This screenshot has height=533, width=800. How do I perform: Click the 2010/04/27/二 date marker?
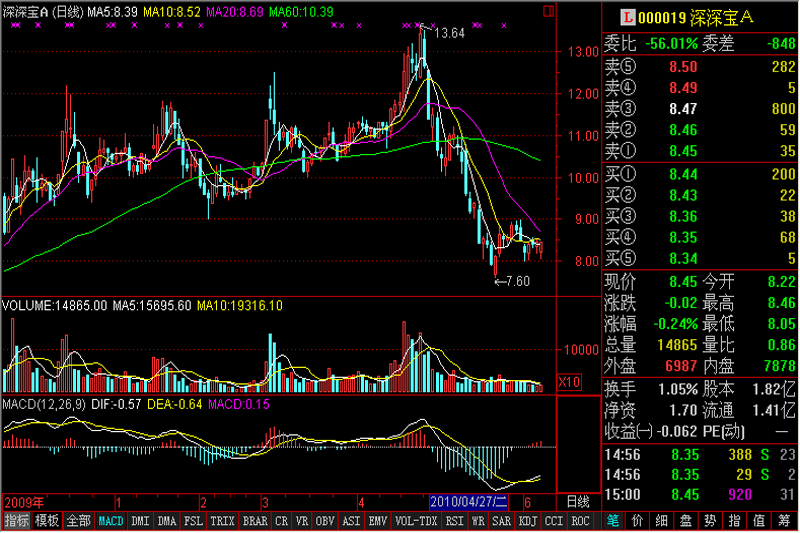coord(469,502)
